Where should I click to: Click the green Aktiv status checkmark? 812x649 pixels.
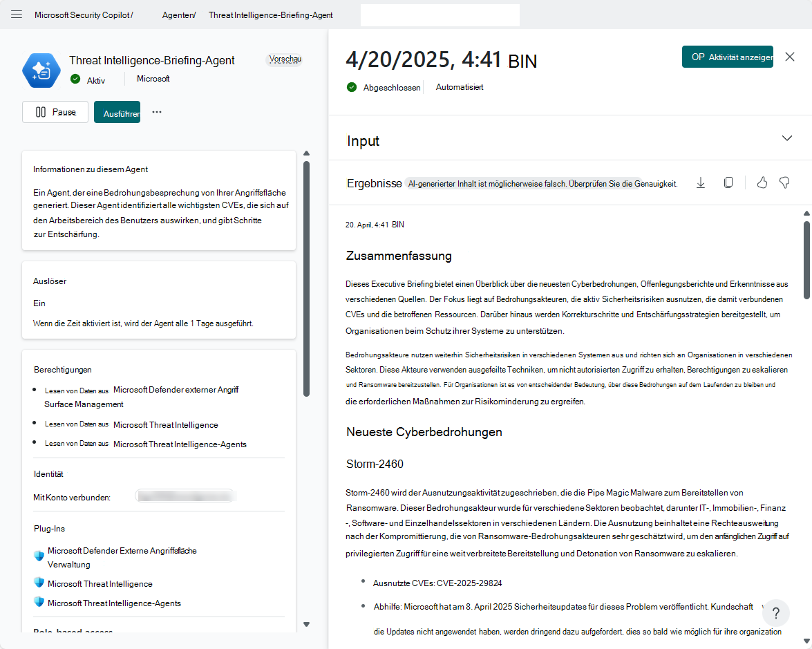[x=75, y=79]
